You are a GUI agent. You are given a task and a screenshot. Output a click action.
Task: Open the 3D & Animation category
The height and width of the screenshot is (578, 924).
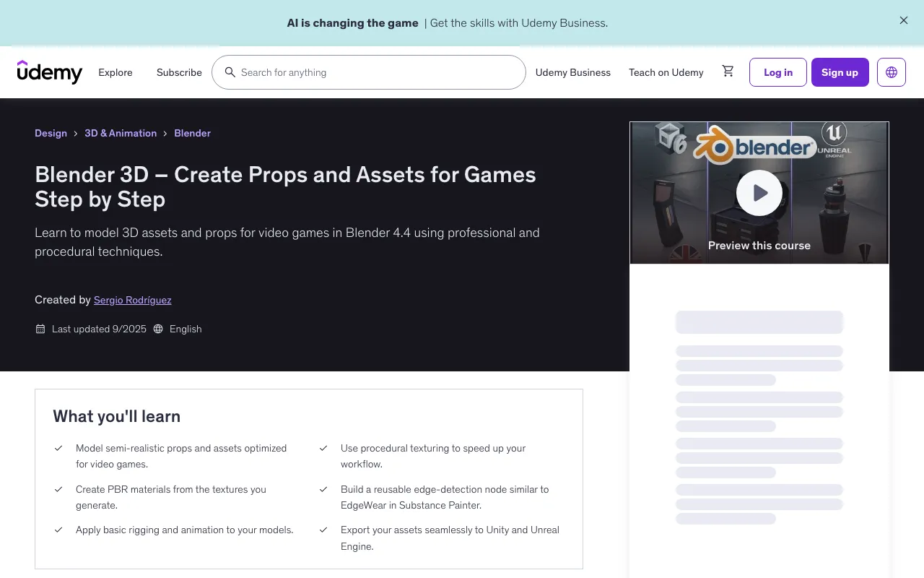[121, 133]
